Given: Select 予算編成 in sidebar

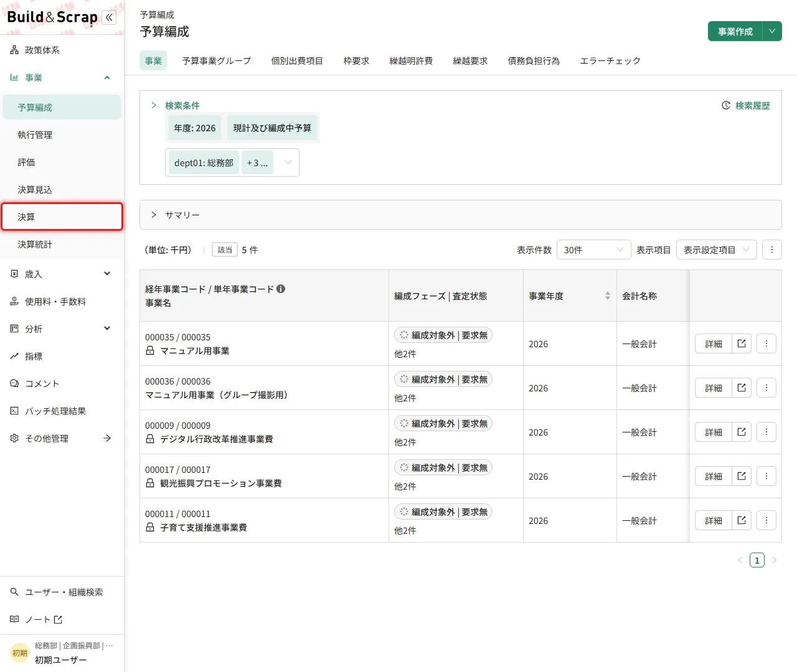Looking at the screenshot, I should (62, 107).
